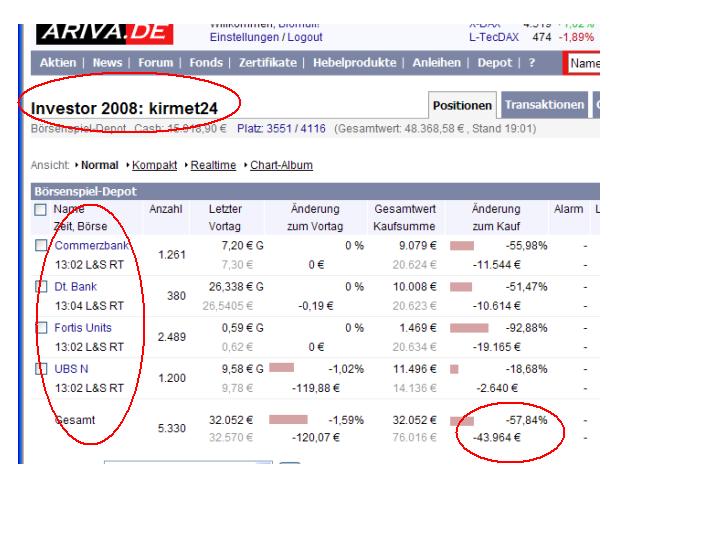Viewport: 720px width, 540px height.
Task: Open the L-TecDAX index link
Action: tap(494, 37)
